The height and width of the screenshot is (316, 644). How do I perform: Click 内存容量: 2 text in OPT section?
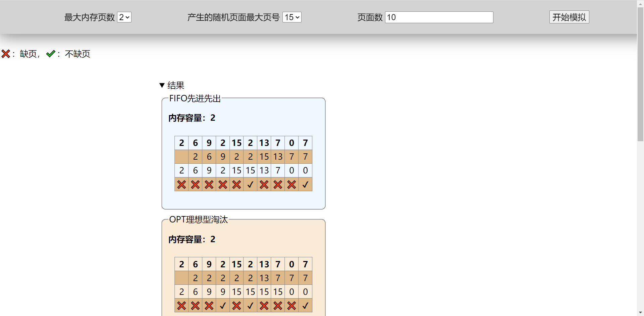point(192,239)
